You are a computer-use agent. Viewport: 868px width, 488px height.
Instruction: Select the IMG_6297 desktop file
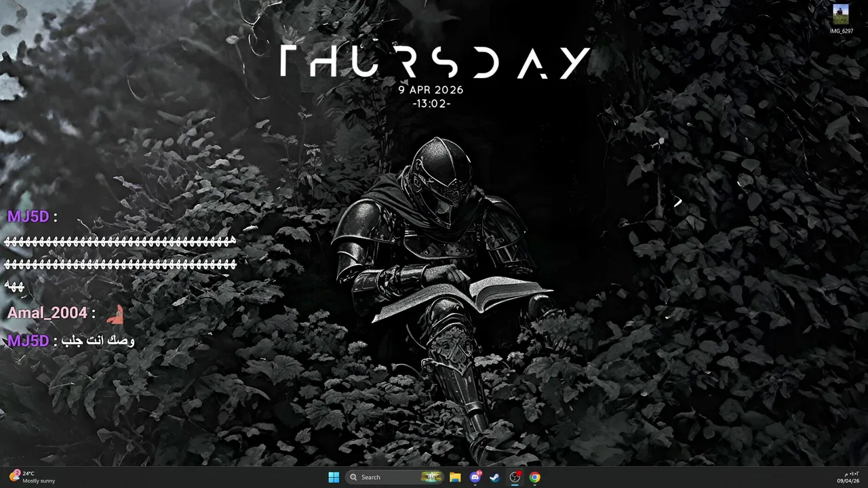841,18
